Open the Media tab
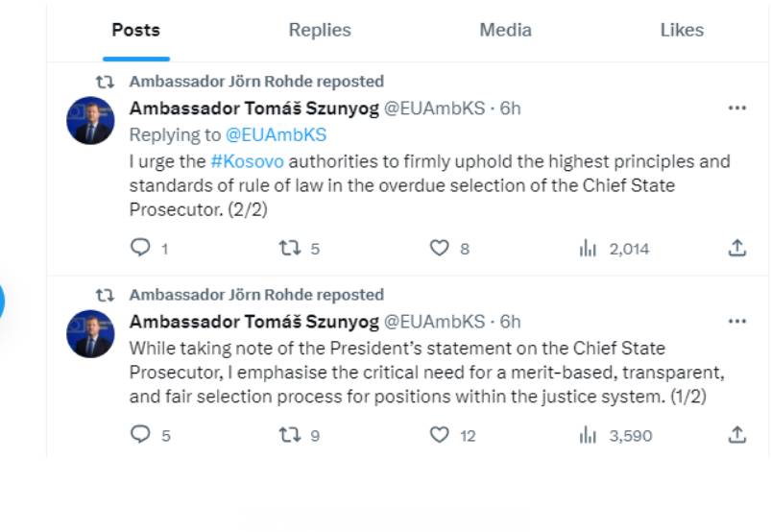The height and width of the screenshot is (532, 771). (505, 30)
